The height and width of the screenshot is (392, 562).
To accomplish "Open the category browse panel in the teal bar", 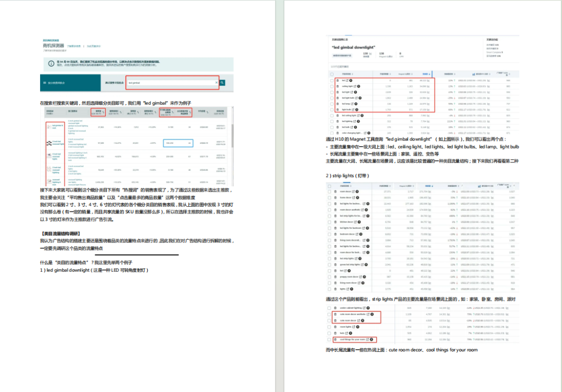I will (x=70, y=83).
